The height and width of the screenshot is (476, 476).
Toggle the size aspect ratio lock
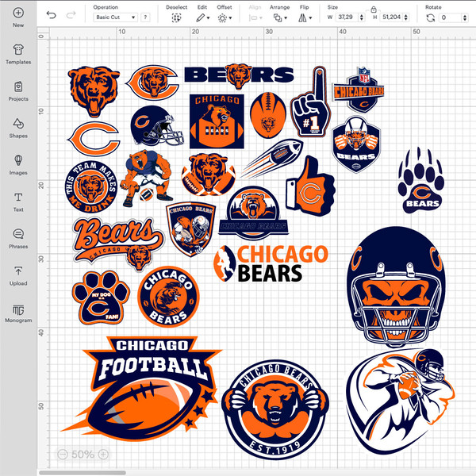click(x=374, y=10)
